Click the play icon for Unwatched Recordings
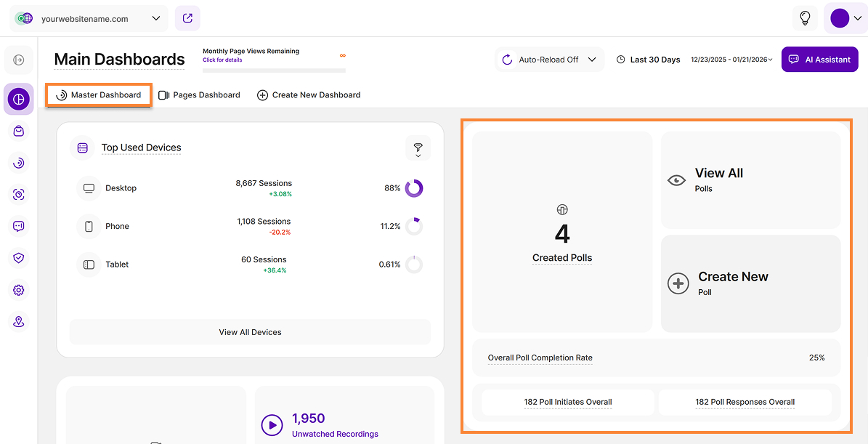This screenshot has height=444, width=868. [x=272, y=425]
